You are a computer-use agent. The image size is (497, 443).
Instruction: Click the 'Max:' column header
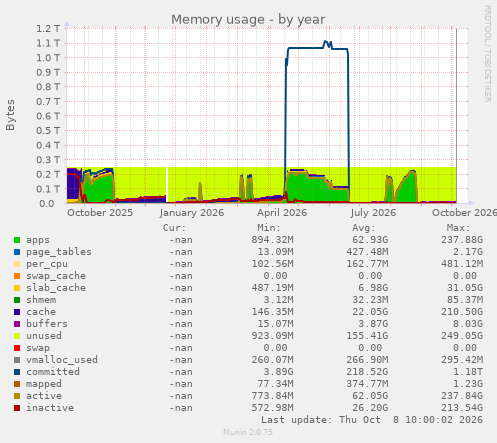tap(458, 228)
